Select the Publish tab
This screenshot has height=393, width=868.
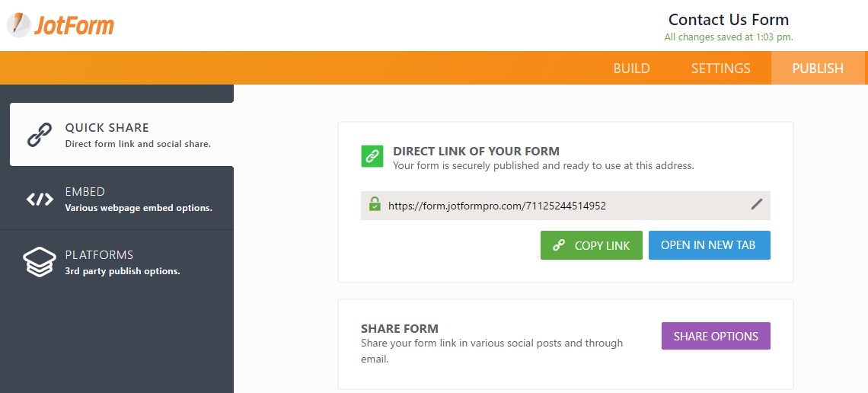coord(818,69)
